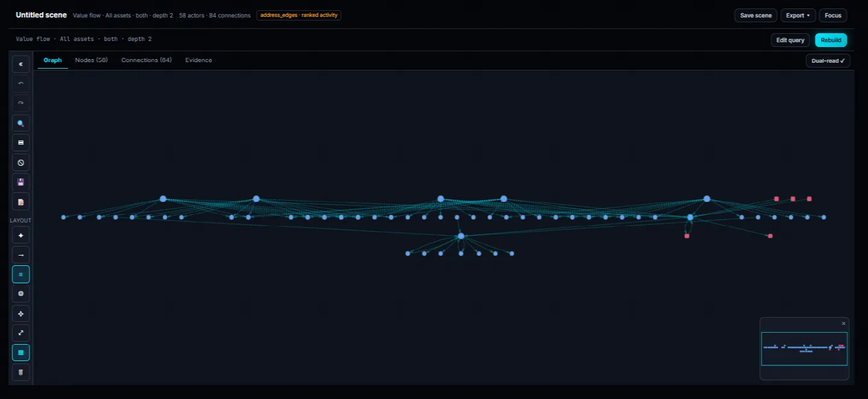The image size is (868, 399).
Task: Click the purple floppy disk save icon
Action: tap(20, 182)
